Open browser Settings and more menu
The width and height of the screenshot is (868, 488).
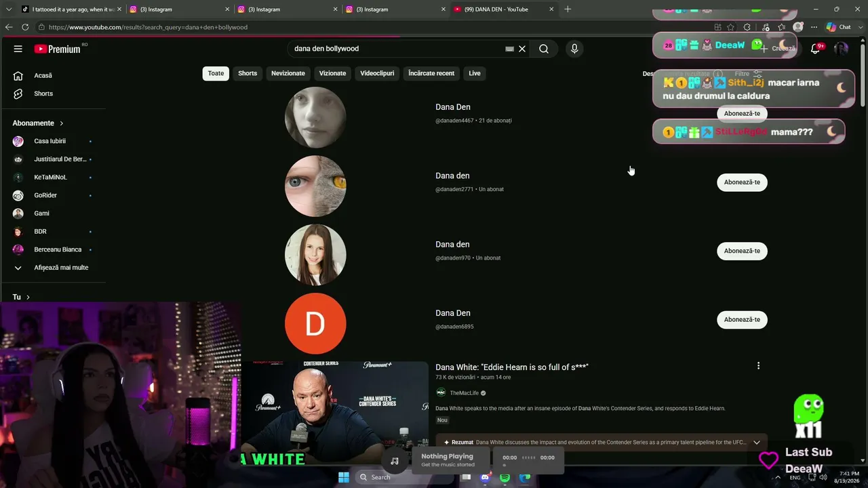(x=814, y=27)
